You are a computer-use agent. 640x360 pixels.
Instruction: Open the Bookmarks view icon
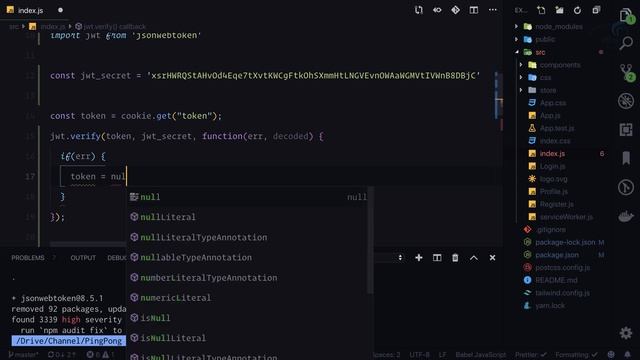pos(626,158)
